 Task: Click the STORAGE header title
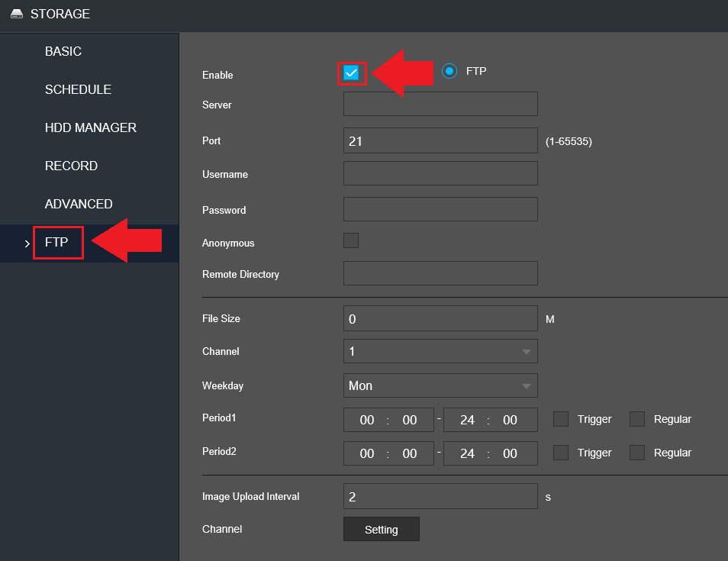click(x=60, y=14)
